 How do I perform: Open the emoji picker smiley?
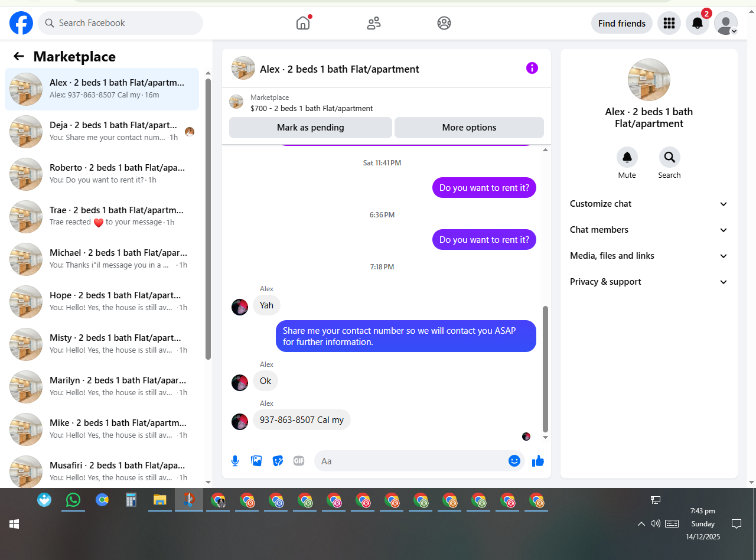514,461
